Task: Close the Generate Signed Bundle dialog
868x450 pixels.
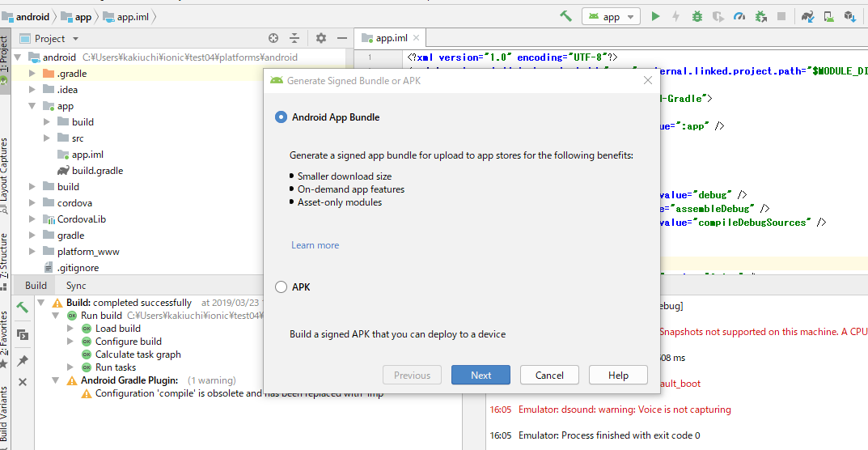Action: [x=648, y=80]
